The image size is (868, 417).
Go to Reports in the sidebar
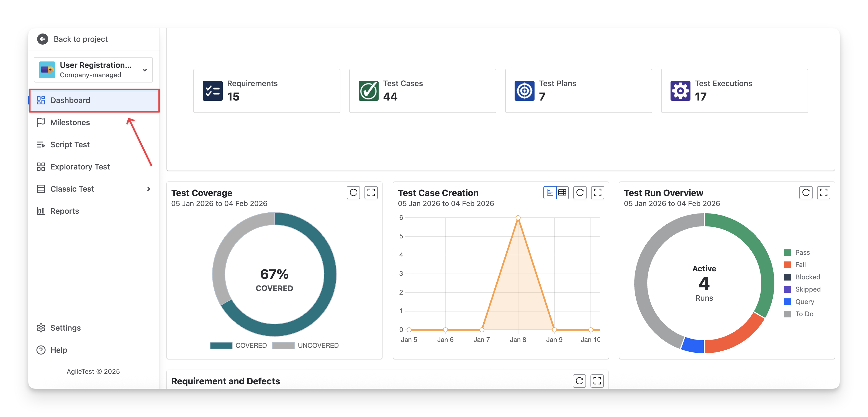coord(64,211)
